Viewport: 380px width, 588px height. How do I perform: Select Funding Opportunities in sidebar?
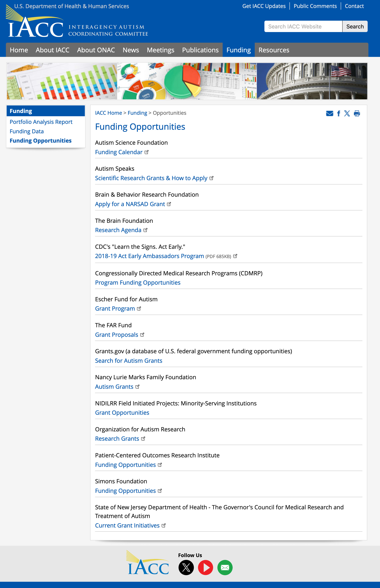(40, 141)
